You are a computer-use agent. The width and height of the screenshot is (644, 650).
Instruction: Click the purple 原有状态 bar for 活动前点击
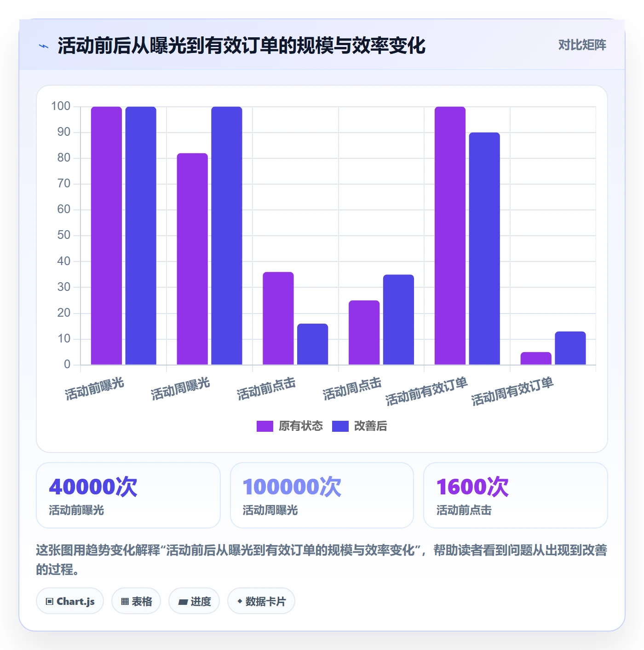click(278, 318)
